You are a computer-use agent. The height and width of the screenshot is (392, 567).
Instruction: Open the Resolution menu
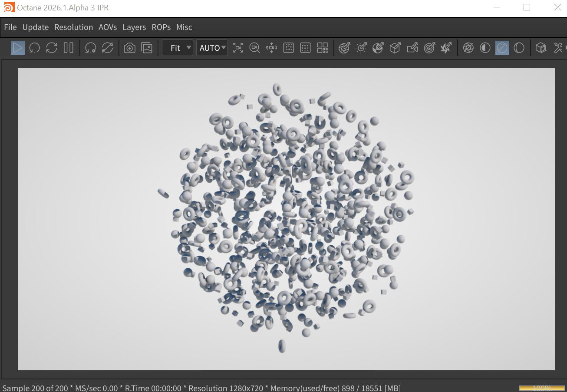tap(73, 27)
